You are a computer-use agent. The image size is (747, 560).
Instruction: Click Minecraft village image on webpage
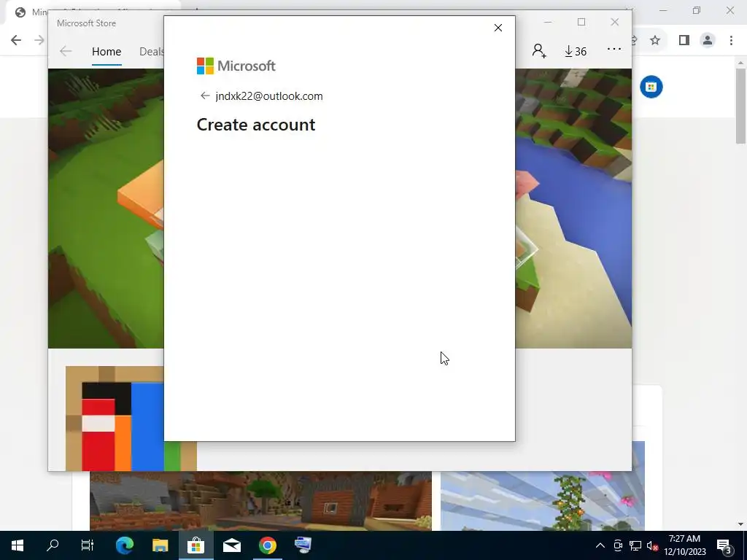pos(260,500)
